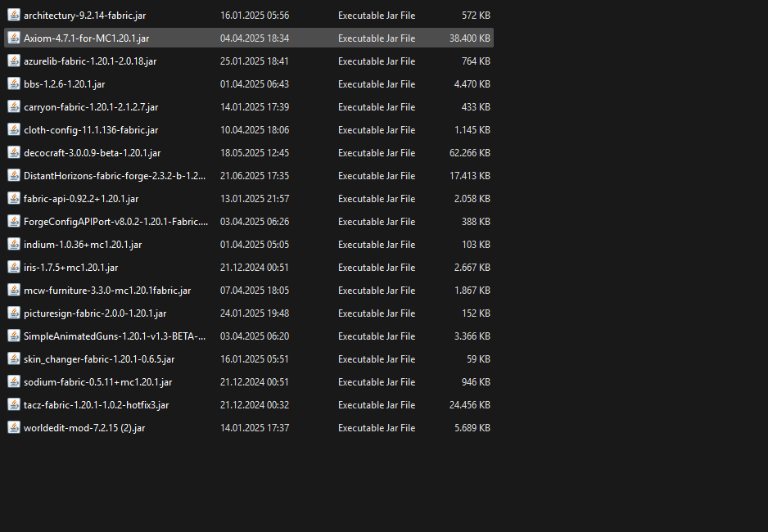Image resolution: width=768 pixels, height=532 pixels.
Task: Click the size value 4.470 KB
Action: 472,84
